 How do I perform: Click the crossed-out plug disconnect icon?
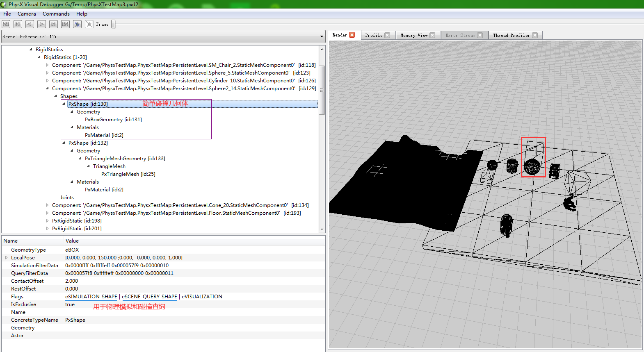[89, 25]
